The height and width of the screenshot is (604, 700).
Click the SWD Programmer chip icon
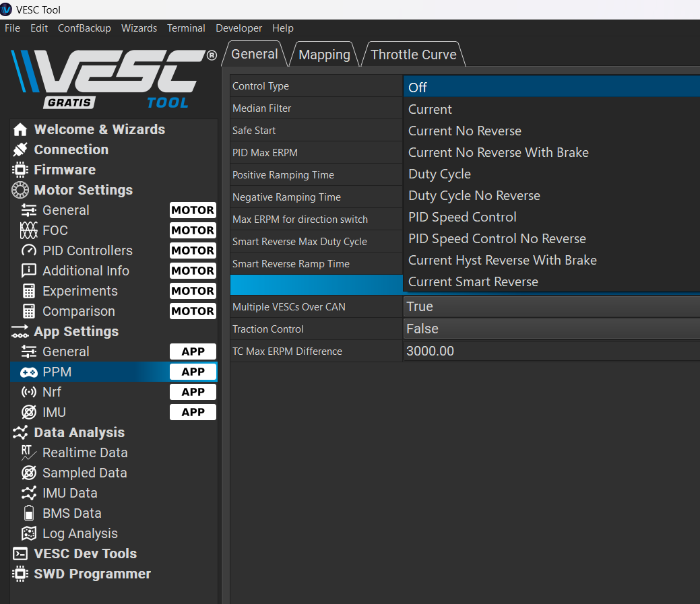tap(20, 574)
